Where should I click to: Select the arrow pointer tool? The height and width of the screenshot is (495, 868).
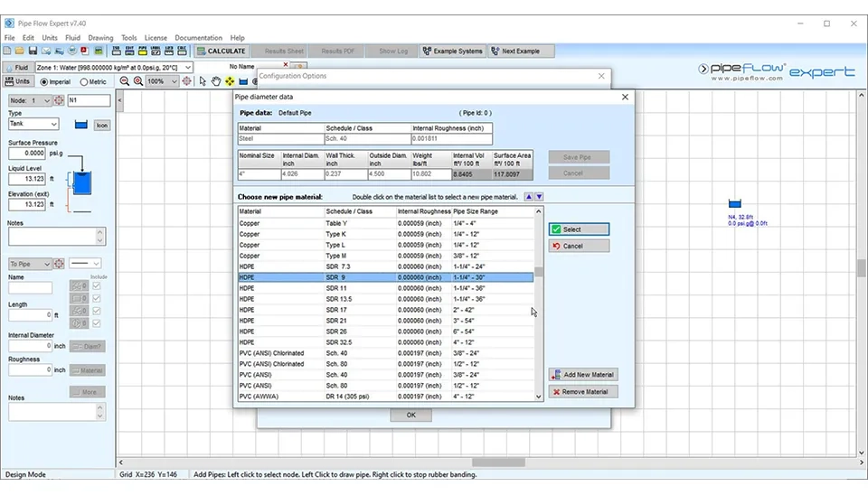[203, 81]
